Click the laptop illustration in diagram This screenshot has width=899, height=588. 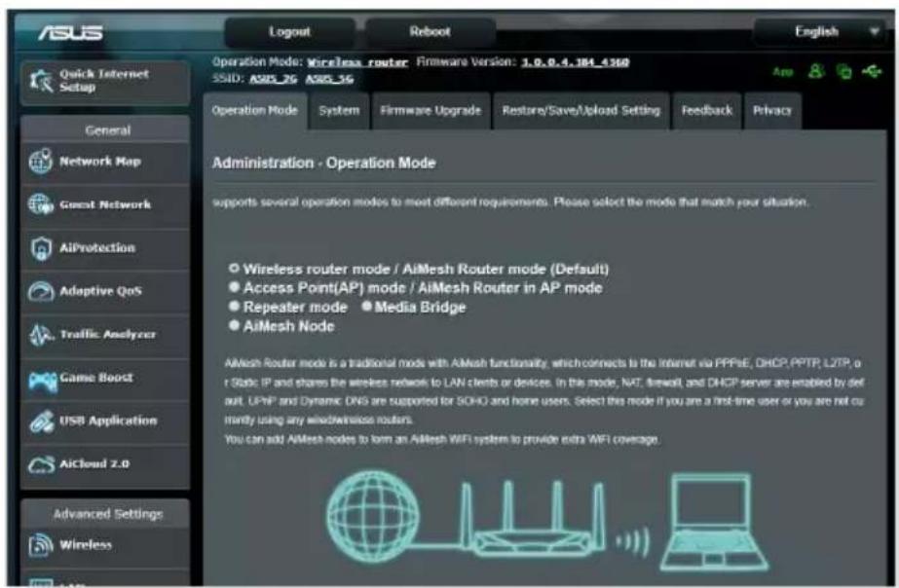tap(714, 521)
